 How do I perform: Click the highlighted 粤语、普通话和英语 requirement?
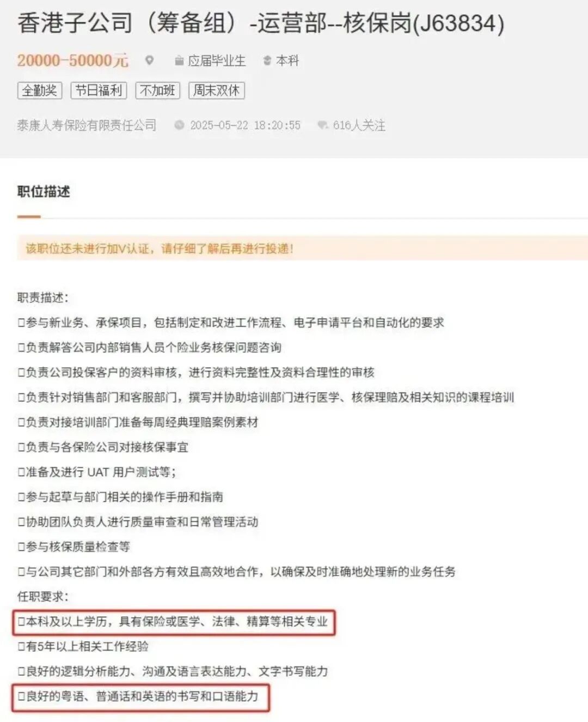point(140,696)
